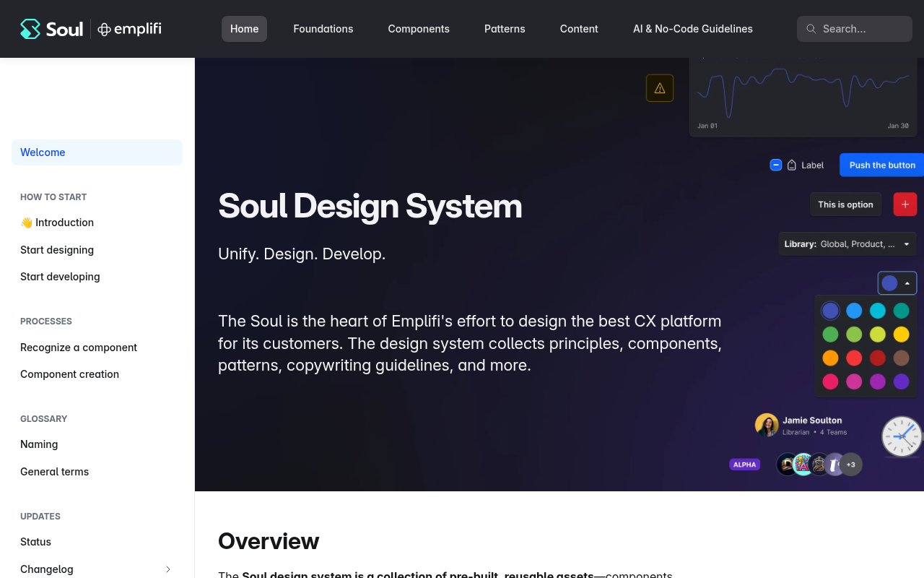Expand the Changelog chevron in sidebar

point(168,569)
